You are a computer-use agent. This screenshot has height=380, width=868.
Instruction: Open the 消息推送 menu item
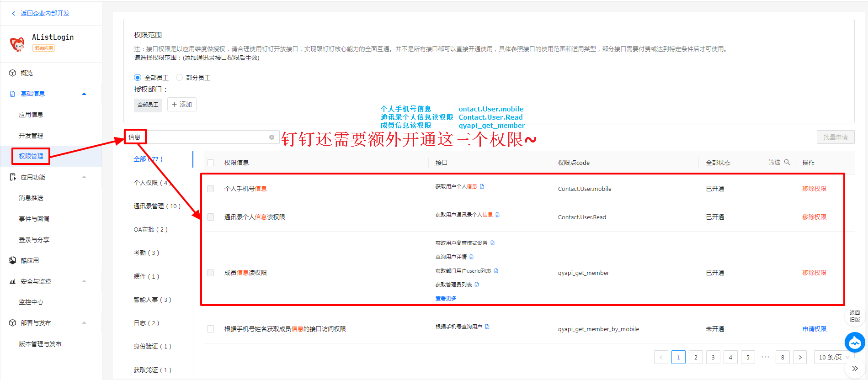coord(31,198)
